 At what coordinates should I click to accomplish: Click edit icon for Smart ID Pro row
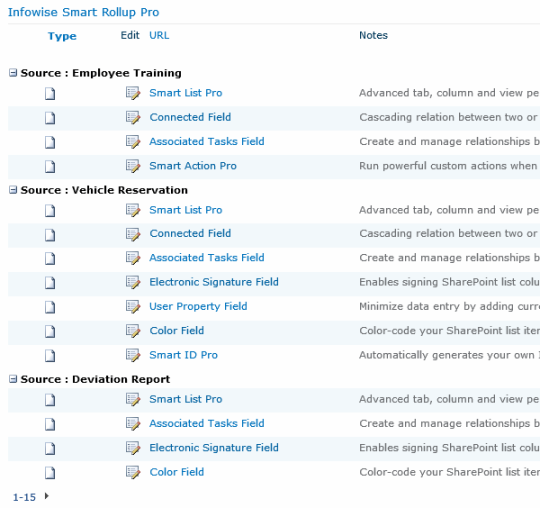tap(133, 355)
